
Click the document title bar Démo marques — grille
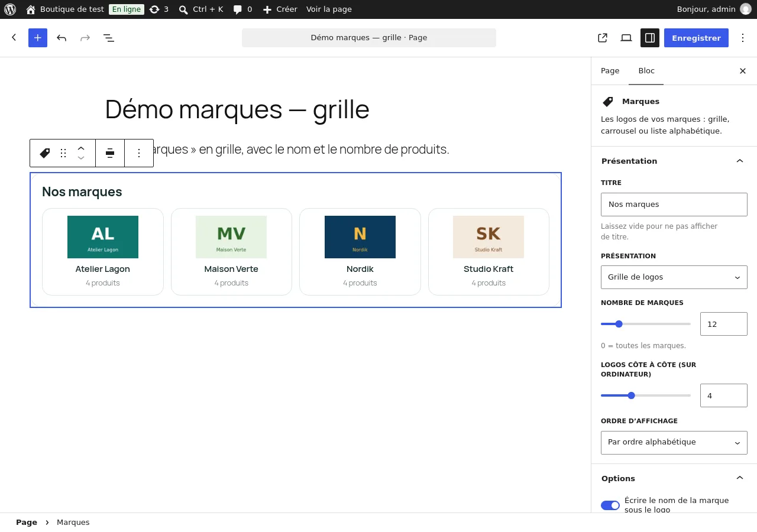[x=369, y=38]
